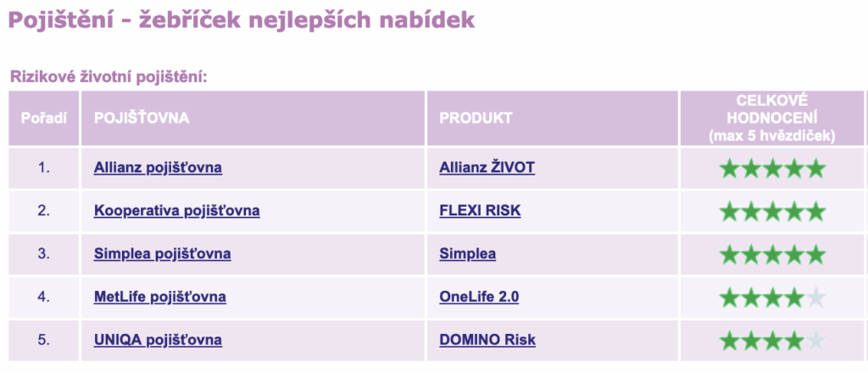
Task: Click the Pořadí column header
Action: pyautogui.click(x=44, y=118)
